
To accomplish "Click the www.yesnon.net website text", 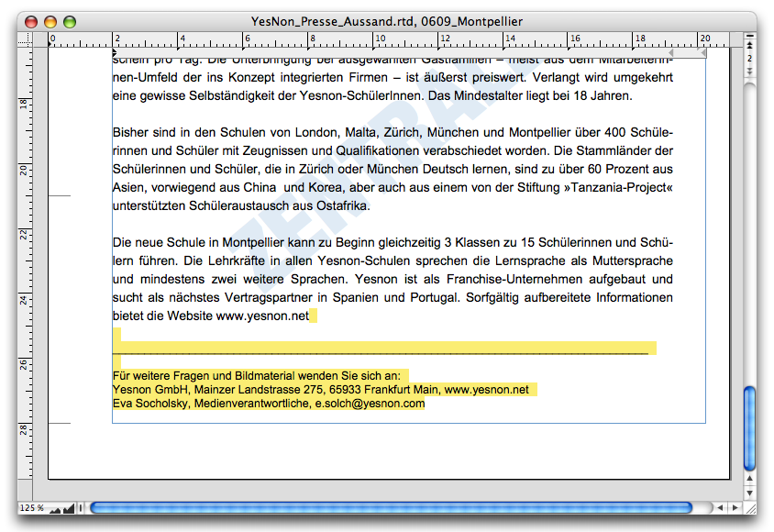I will point(262,316).
